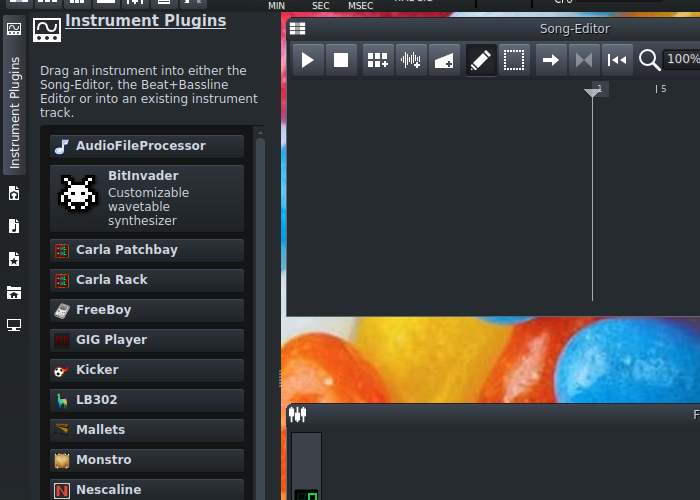This screenshot has width=700, height=500.
Task: Select the Mallets instrument
Action: coord(147,430)
